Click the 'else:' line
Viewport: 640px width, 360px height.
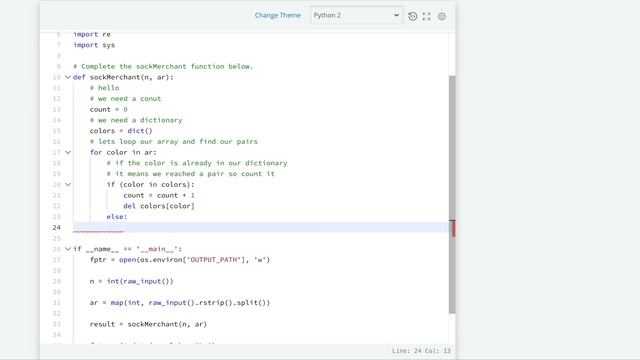[117, 216]
